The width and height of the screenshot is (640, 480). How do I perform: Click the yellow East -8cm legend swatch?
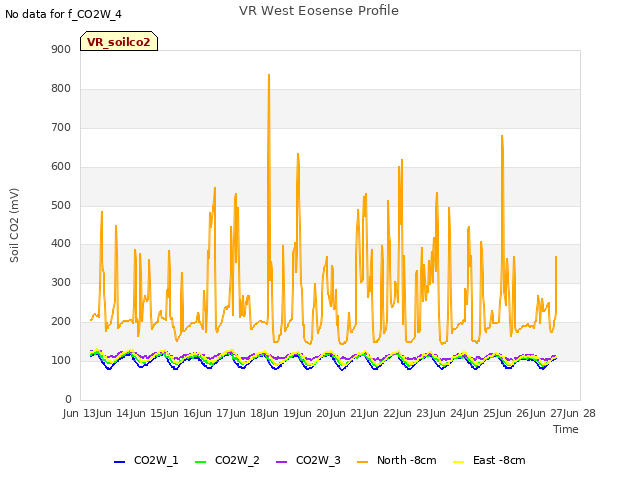click(x=459, y=462)
